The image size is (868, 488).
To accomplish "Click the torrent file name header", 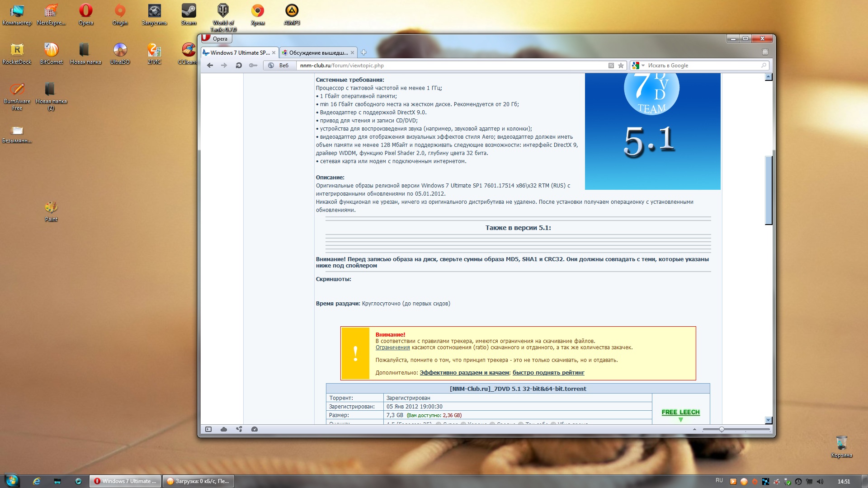I will (518, 389).
